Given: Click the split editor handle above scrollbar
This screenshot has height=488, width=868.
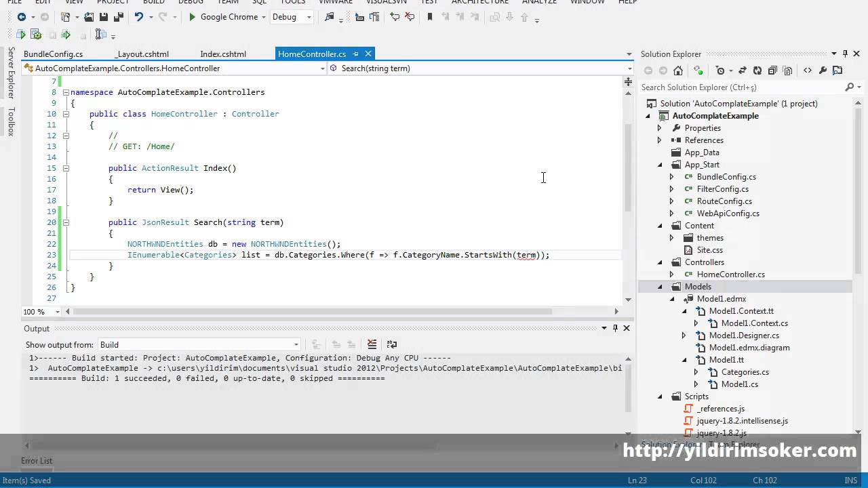Looking at the screenshot, I should 628,81.
